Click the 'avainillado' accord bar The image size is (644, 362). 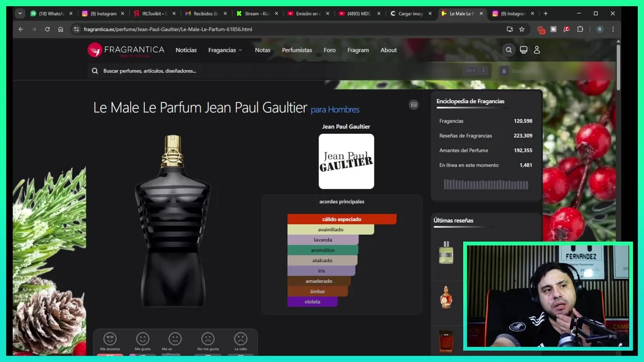click(x=331, y=230)
